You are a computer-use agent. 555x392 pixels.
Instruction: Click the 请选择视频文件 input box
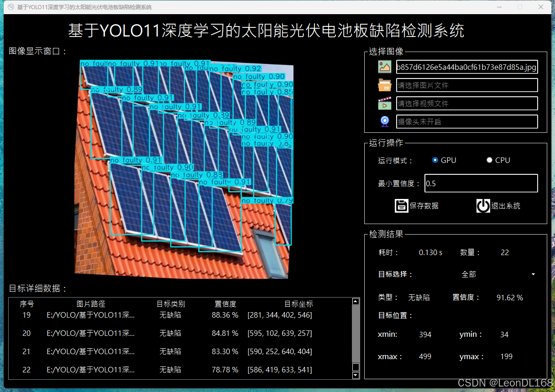[467, 103]
